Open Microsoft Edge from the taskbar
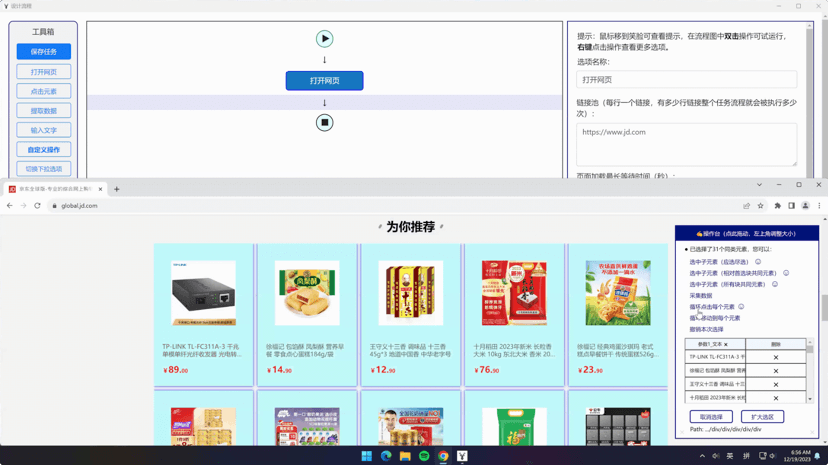This screenshot has height=465, width=828. click(386, 456)
